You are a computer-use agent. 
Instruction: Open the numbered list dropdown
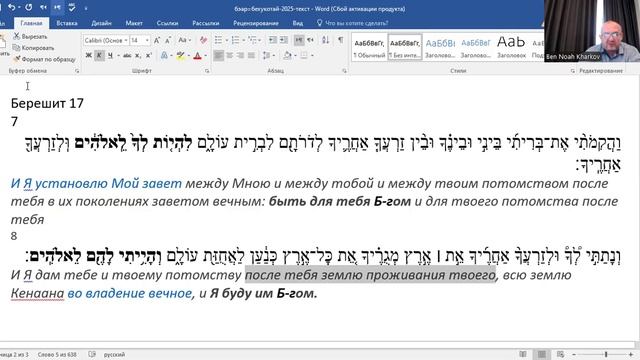pos(243,40)
